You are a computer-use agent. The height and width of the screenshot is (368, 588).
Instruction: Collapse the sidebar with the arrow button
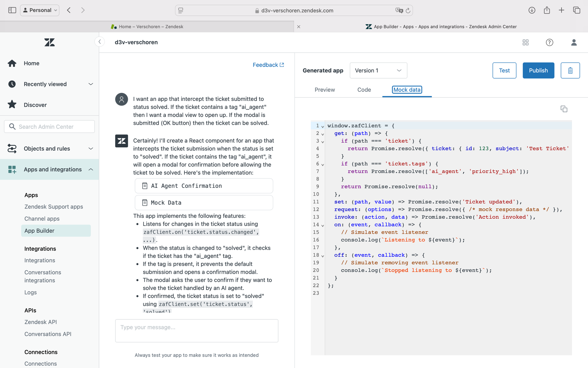click(100, 42)
